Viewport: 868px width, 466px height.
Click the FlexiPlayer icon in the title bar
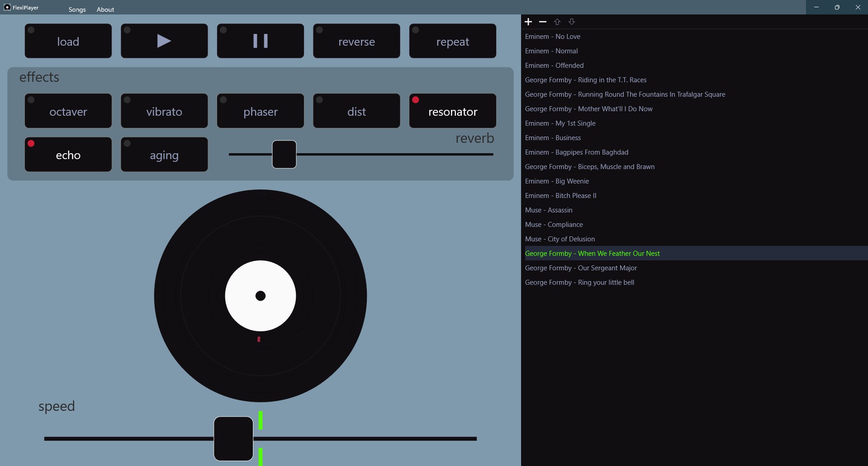coord(6,7)
